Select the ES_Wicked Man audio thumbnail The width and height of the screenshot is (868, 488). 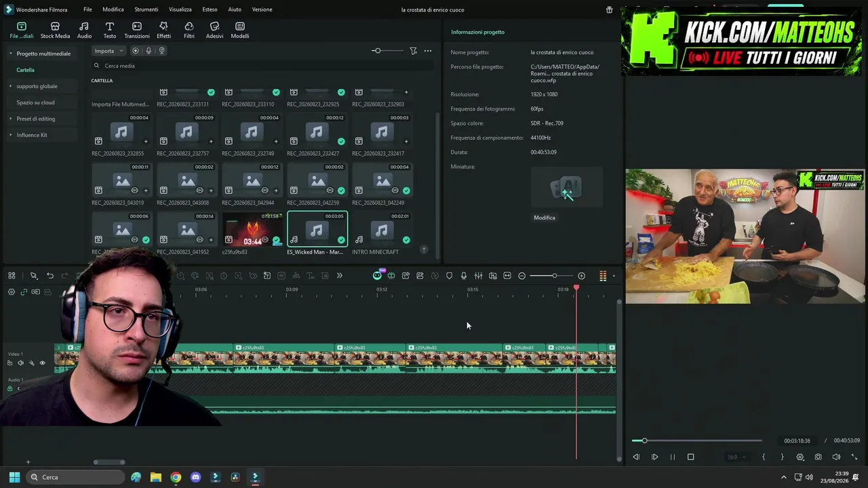pyautogui.click(x=317, y=229)
